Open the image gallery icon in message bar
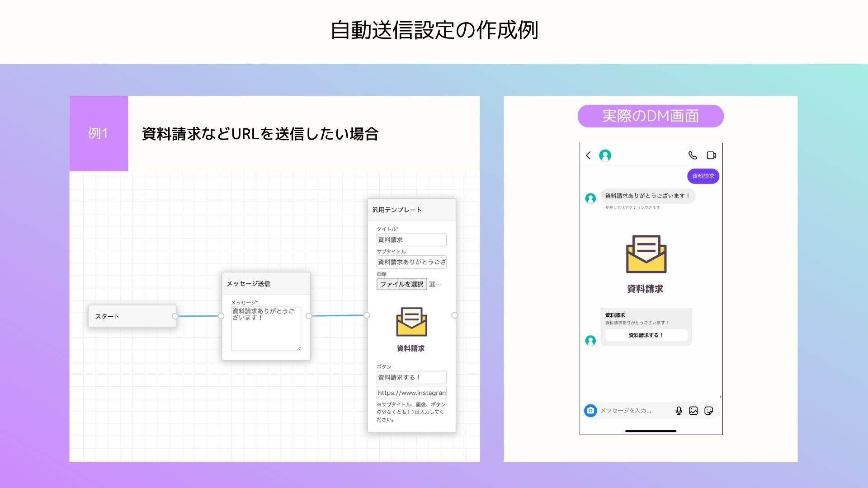 point(693,411)
